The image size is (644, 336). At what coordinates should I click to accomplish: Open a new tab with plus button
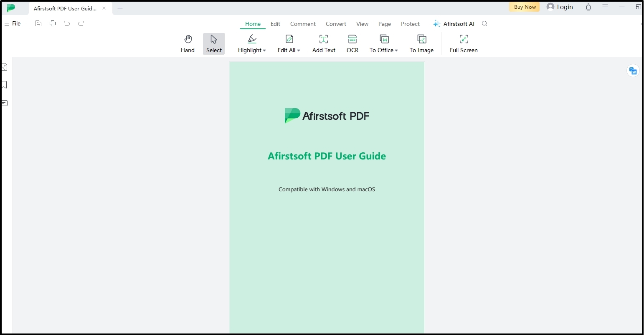pyautogui.click(x=120, y=8)
